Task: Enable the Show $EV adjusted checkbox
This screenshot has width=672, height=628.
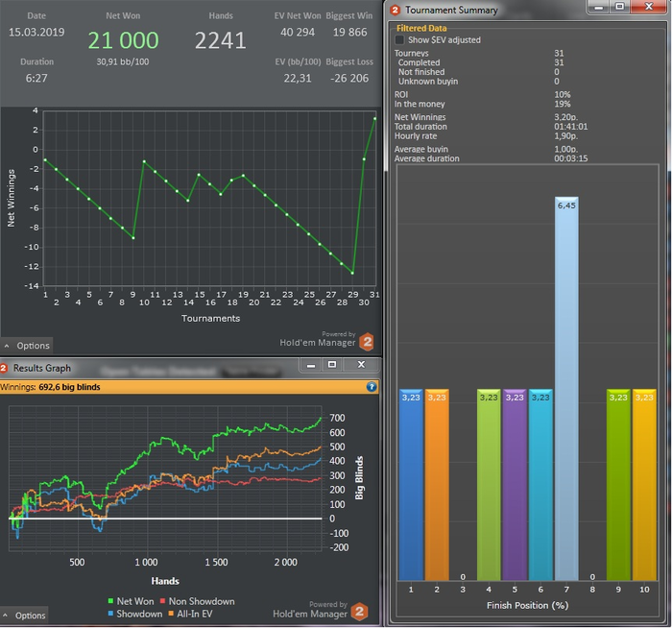Action: click(399, 40)
